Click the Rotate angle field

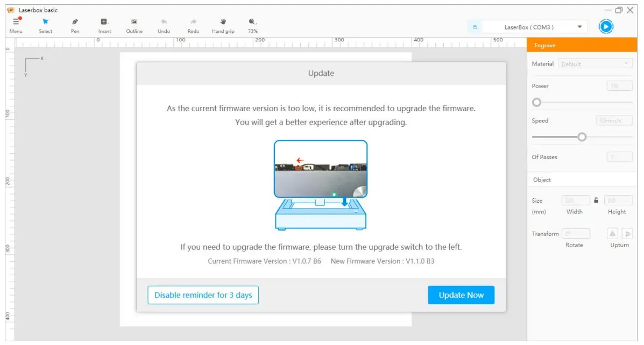tap(576, 234)
